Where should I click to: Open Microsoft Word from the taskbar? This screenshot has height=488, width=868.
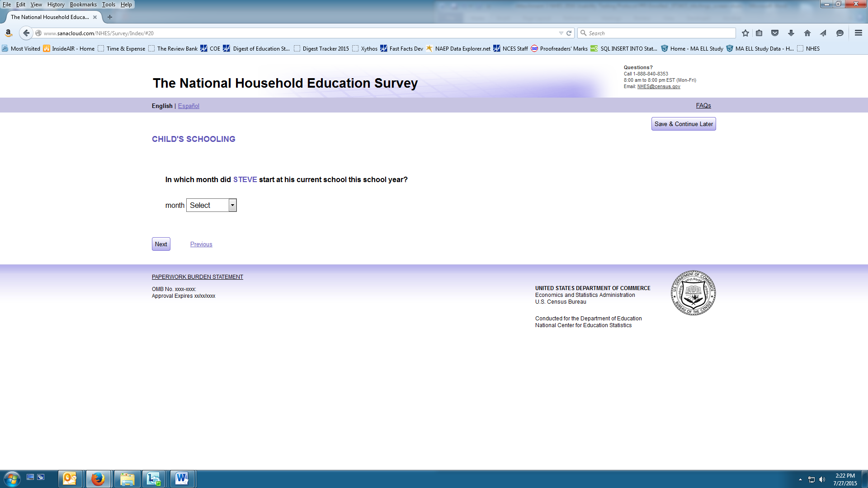(182, 479)
